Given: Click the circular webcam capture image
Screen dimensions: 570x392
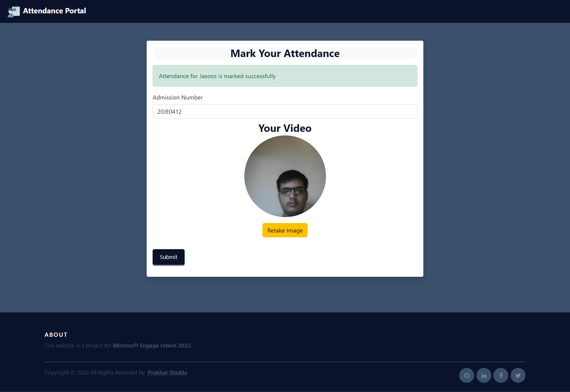Looking at the screenshot, I should click(285, 176).
